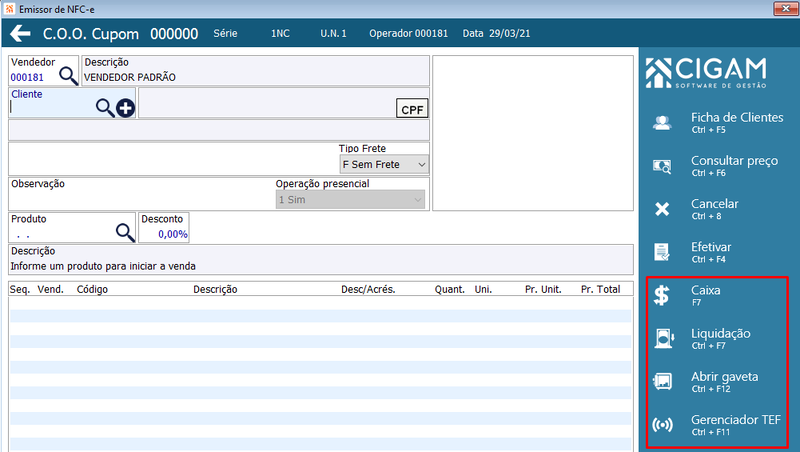Click the 'Pr. Total' column header

(x=601, y=289)
